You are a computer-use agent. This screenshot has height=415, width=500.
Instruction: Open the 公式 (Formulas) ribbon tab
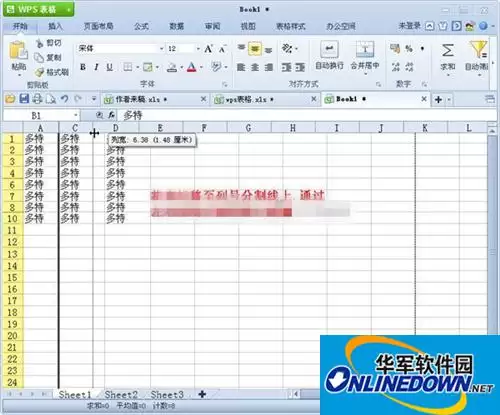(x=141, y=26)
